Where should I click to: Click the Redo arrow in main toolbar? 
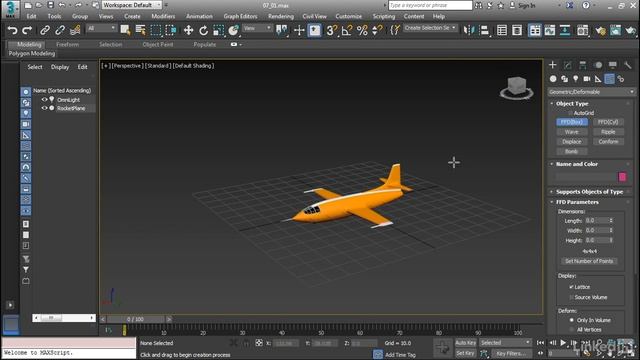[x=27, y=30]
